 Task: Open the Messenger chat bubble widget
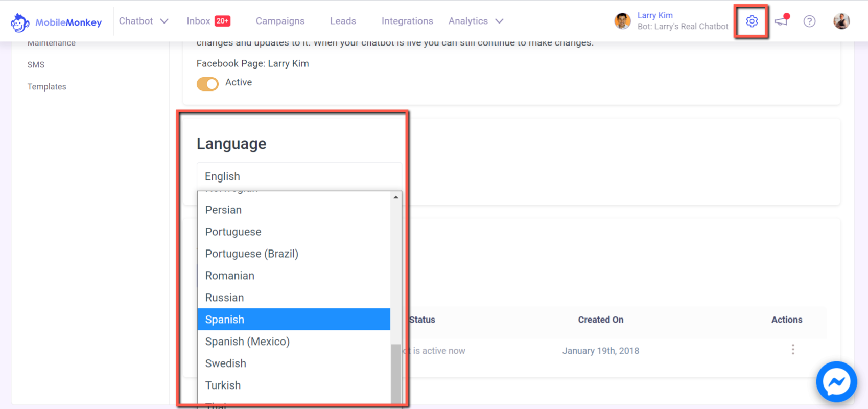tap(836, 382)
